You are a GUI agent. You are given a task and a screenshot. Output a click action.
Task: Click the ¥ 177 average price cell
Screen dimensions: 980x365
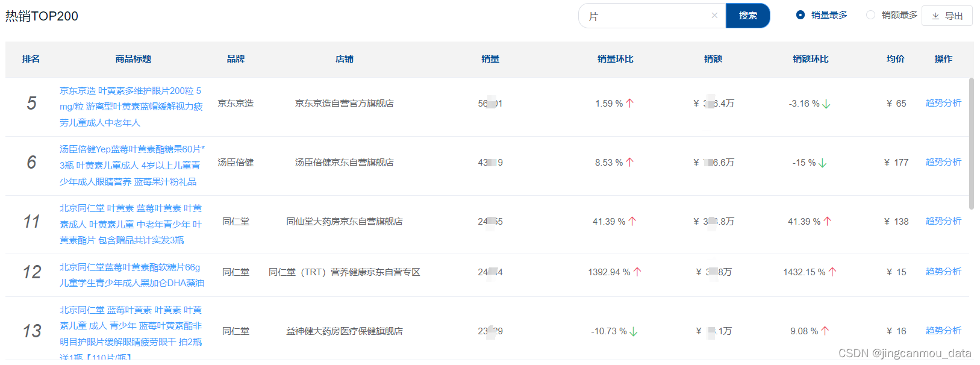pyautogui.click(x=896, y=163)
